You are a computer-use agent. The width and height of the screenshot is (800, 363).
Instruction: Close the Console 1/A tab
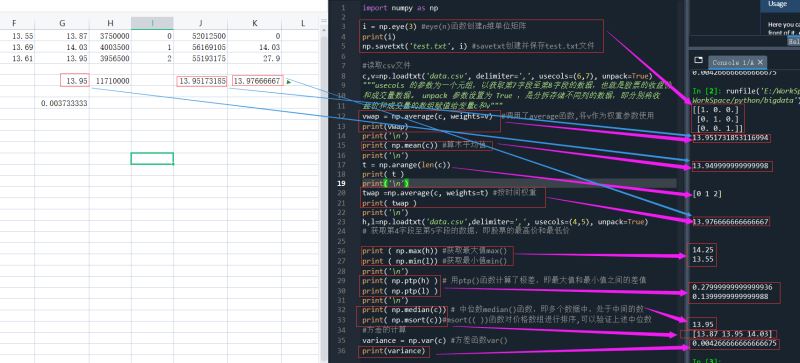(760, 62)
